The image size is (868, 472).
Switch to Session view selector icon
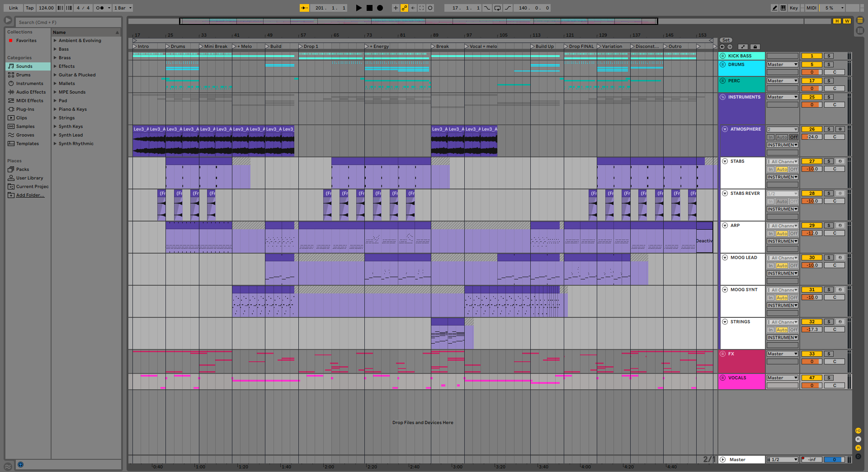(x=860, y=30)
